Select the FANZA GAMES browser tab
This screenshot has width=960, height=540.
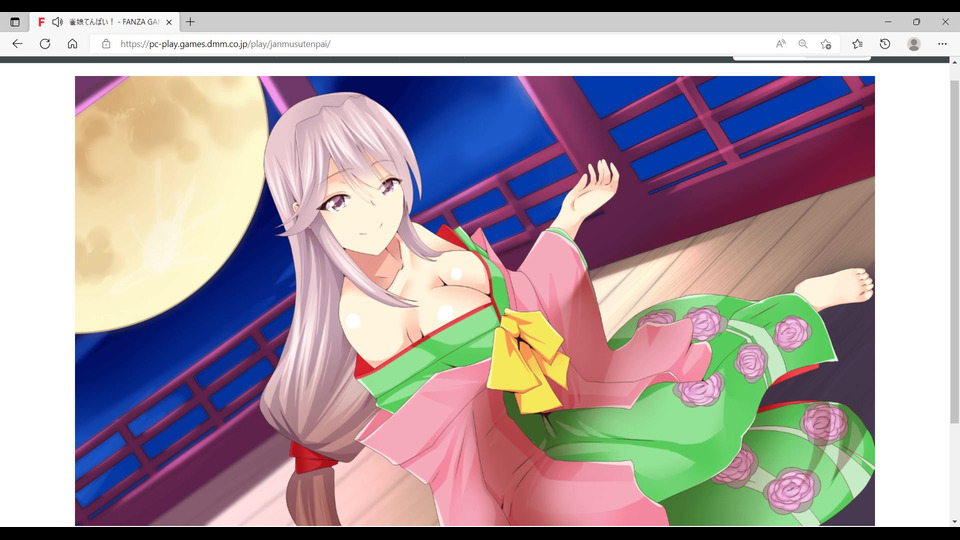(x=105, y=22)
